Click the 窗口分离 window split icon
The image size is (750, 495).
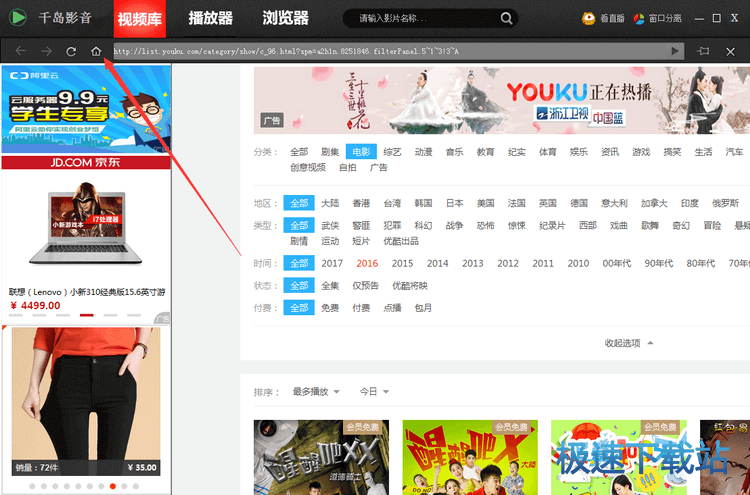pyautogui.click(x=639, y=19)
